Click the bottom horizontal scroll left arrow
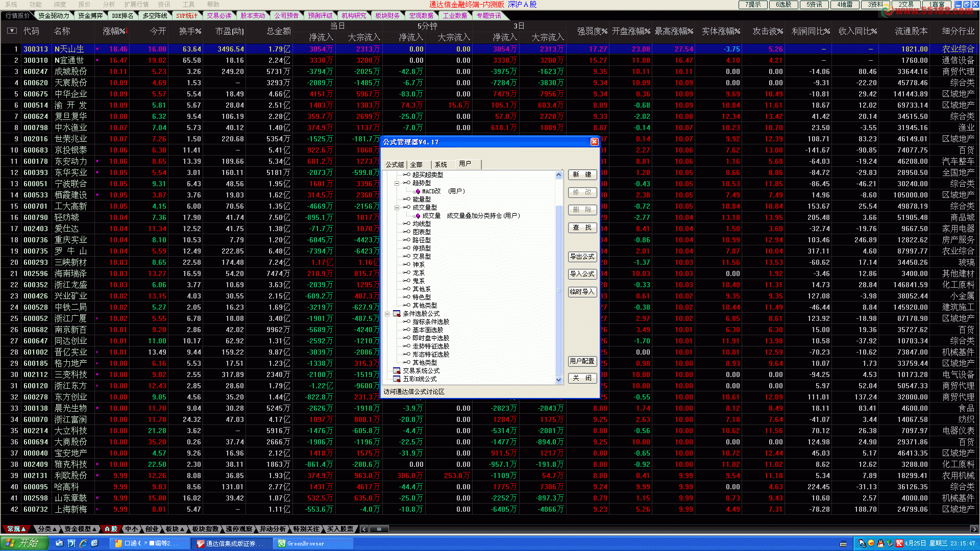Screen dimensions: 980x551 364,529
